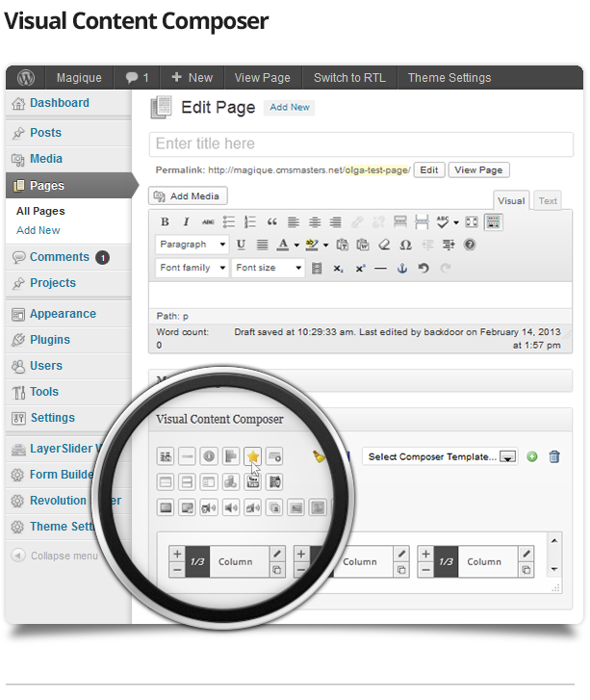Viewport: 590px width, 700px height.
Task: Click Switch to RTL in admin bar
Action: 349,78
